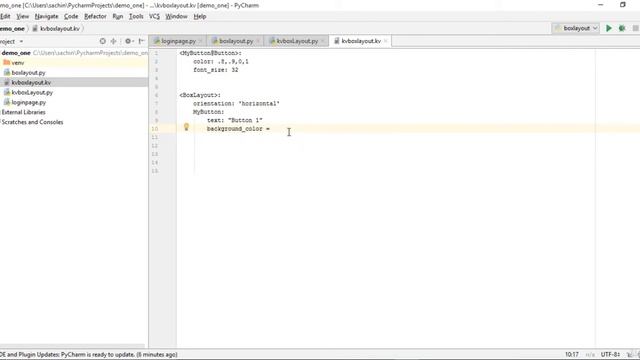Open the VCS menu

(154, 16)
